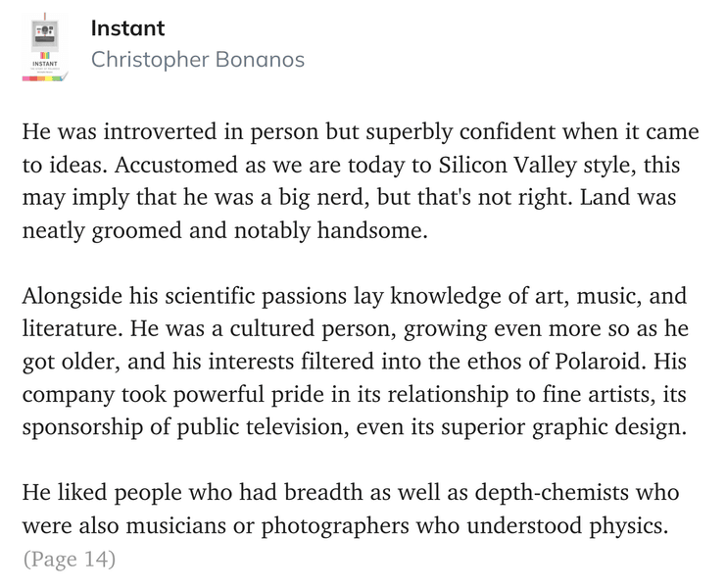Click the name "Land" in first paragraph
Screen dimensions: 726x588
pyautogui.click(x=605, y=197)
